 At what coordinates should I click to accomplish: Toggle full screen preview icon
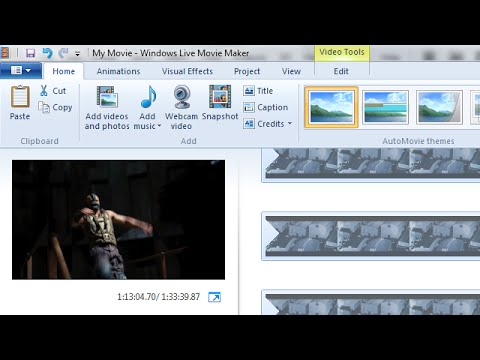click(214, 297)
